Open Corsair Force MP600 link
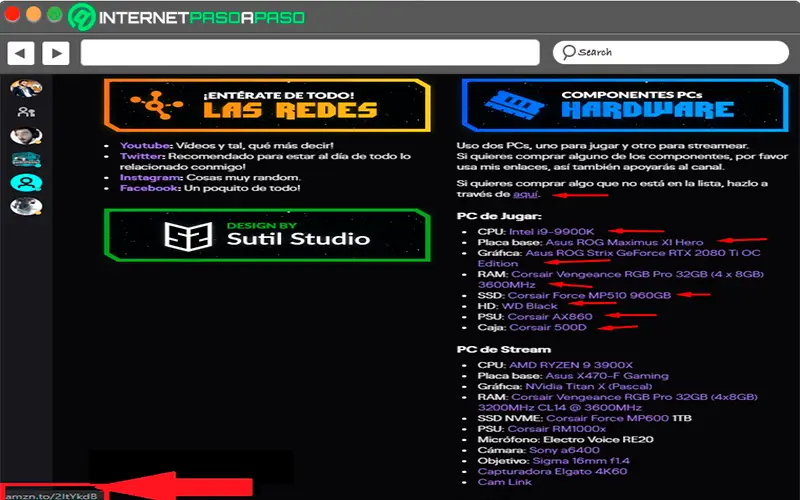 click(607, 418)
